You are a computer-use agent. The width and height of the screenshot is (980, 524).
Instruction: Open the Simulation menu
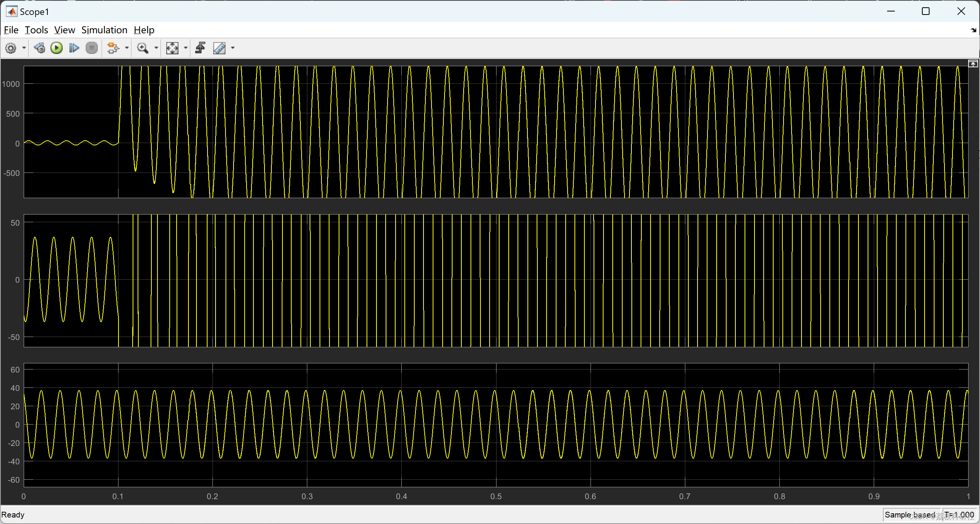(x=104, y=30)
